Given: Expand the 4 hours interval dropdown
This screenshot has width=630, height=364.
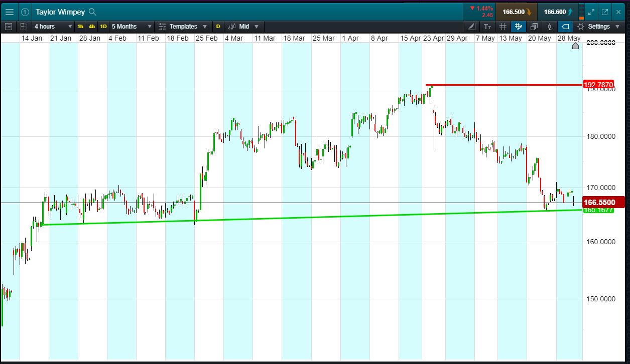Looking at the screenshot, I should [x=53, y=27].
